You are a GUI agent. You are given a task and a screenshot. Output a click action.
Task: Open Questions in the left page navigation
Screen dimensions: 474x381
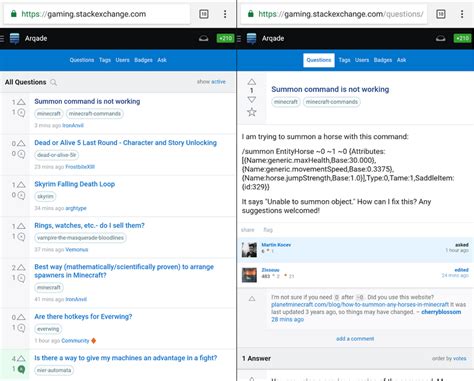(82, 60)
